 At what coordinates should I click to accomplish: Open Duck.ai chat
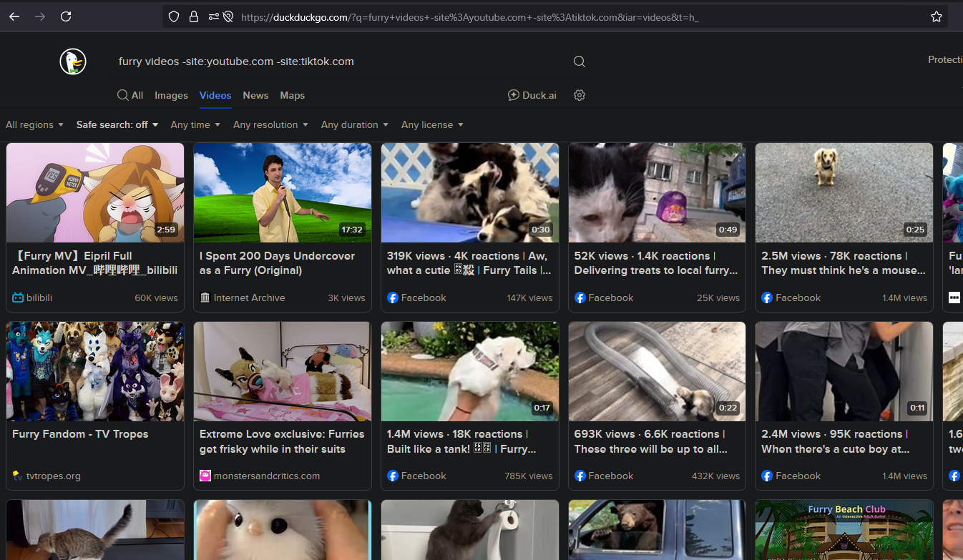pos(532,95)
